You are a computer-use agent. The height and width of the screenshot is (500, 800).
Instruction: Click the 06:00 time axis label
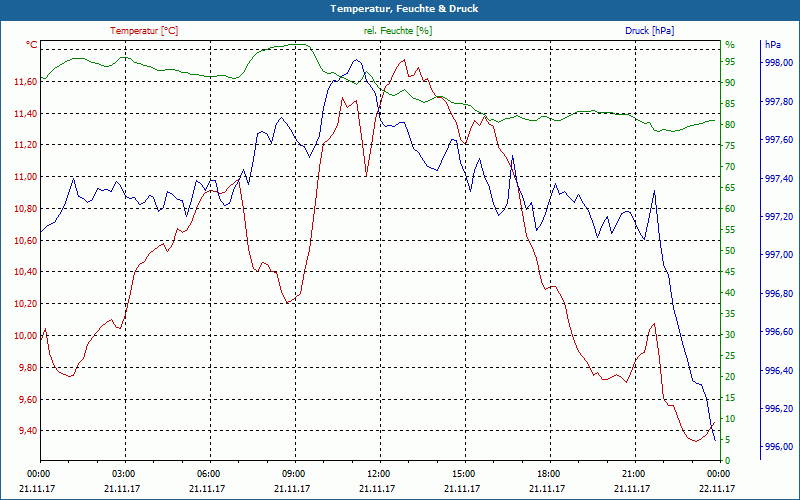tap(208, 473)
